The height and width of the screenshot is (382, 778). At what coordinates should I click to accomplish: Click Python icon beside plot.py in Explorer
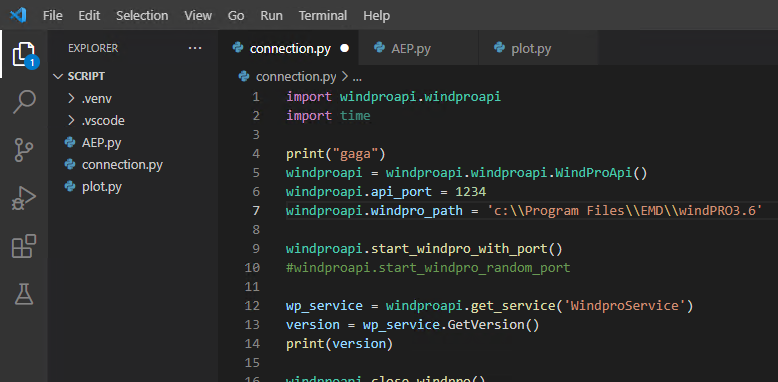70,187
